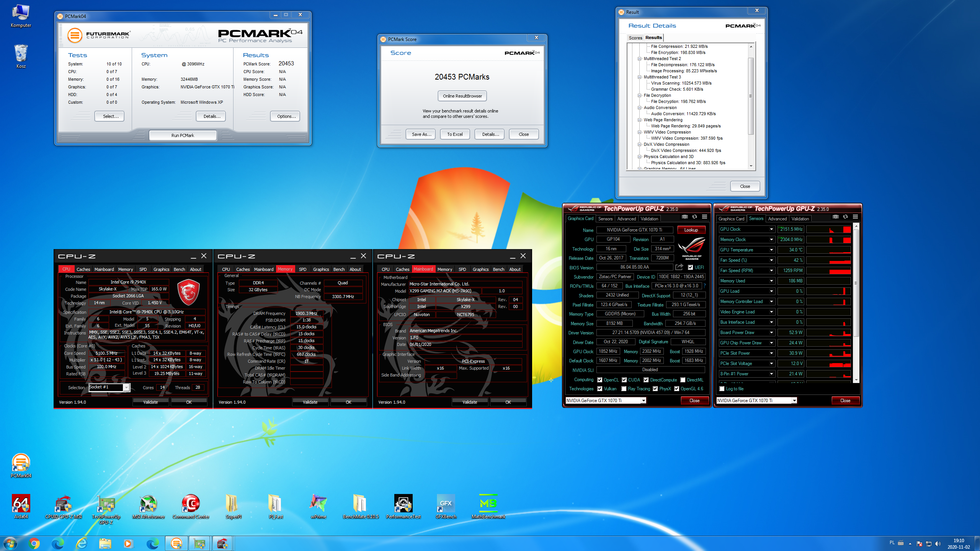Open the hamburger menu in GPU-Z Graphics Card window
The image size is (980, 551).
[x=704, y=217]
